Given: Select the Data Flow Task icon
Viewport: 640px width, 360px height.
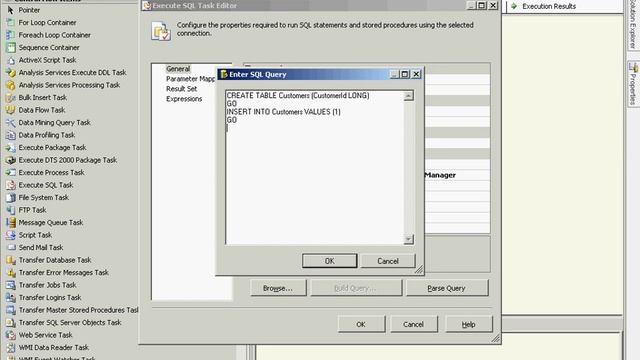Looking at the screenshot, I should (11, 110).
